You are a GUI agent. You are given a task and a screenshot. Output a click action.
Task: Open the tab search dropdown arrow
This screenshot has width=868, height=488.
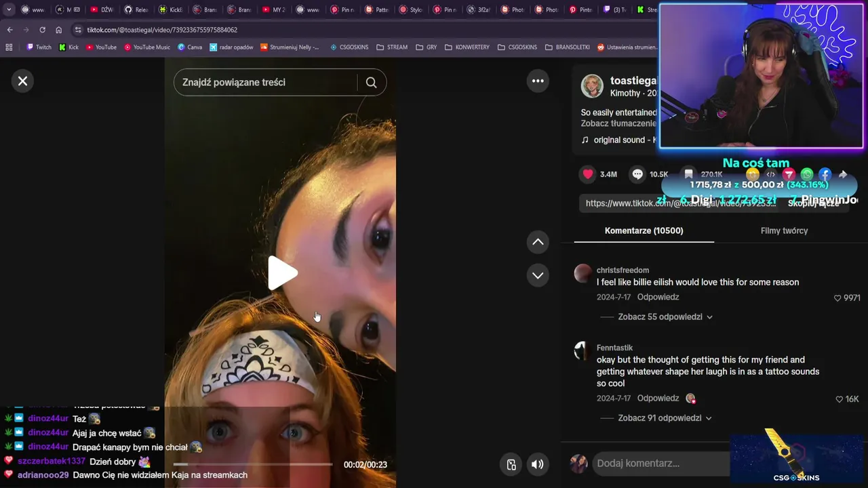click(x=9, y=9)
